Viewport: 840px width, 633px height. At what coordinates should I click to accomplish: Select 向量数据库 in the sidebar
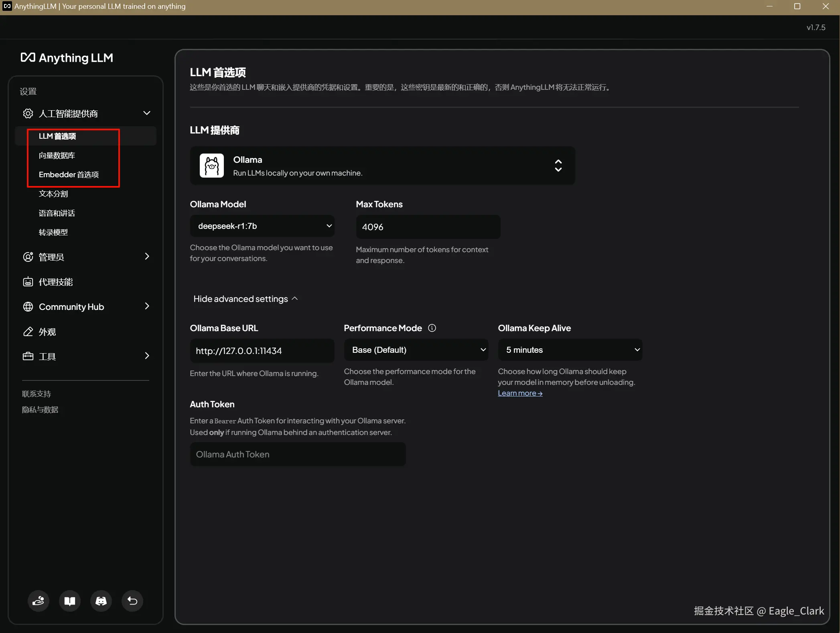pyautogui.click(x=57, y=156)
